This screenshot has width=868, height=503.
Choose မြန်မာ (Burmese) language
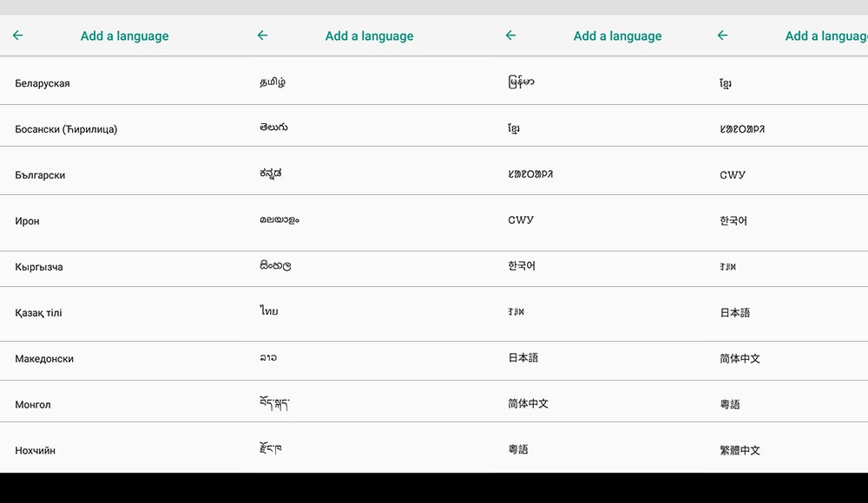(521, 82)
